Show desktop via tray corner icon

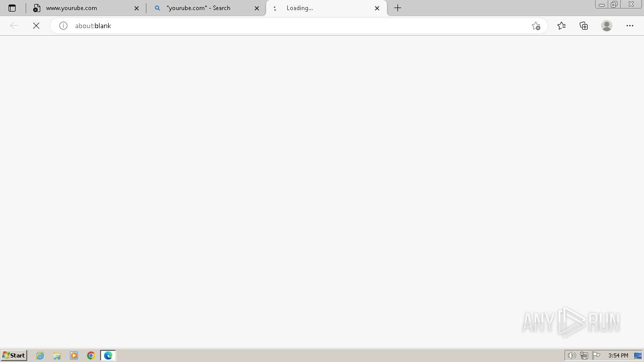coord(638,355)
